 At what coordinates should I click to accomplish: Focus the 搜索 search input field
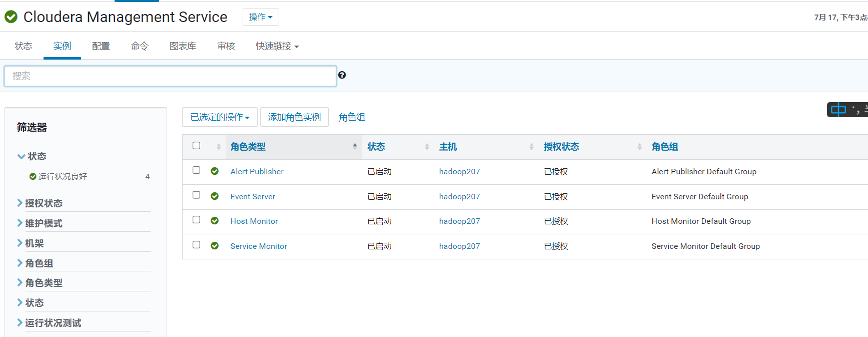[170, 76]
